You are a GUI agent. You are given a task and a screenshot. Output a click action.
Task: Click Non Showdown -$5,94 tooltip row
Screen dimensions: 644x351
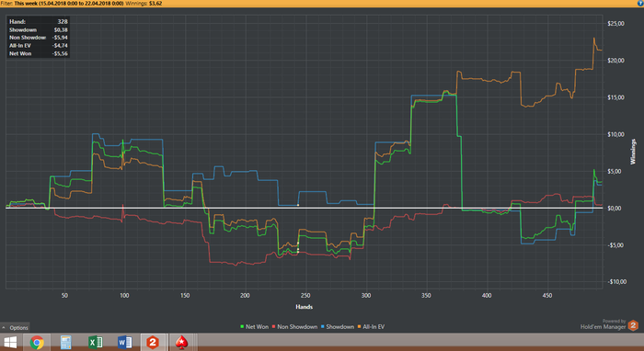[x=39, y=38]
